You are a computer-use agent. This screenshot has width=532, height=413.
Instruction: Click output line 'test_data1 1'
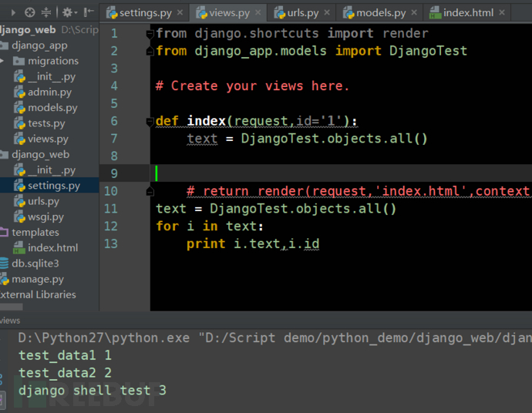pos(65,355)
